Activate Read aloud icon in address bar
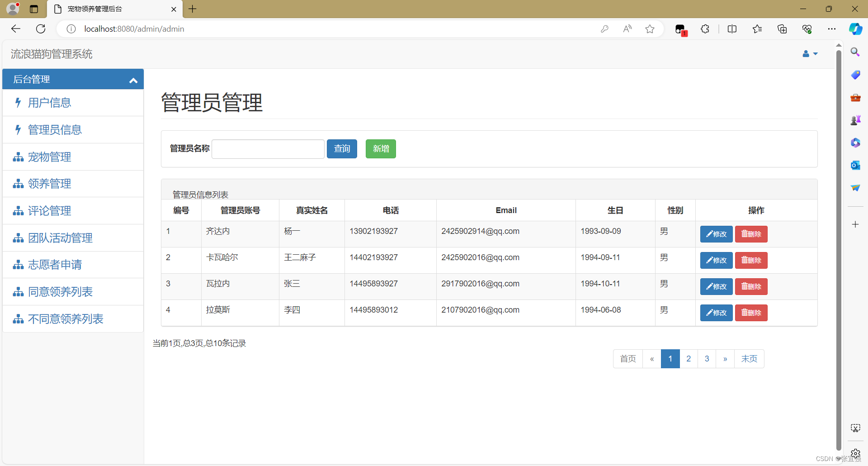Viewport: 868px width, 466px height. click(x=627, y=29)
